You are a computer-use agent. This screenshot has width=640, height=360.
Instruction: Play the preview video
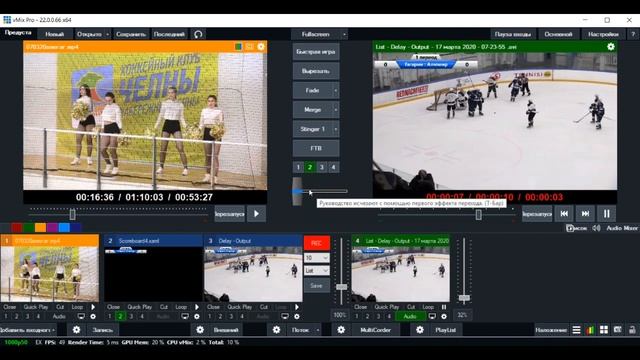coord(256,213)
